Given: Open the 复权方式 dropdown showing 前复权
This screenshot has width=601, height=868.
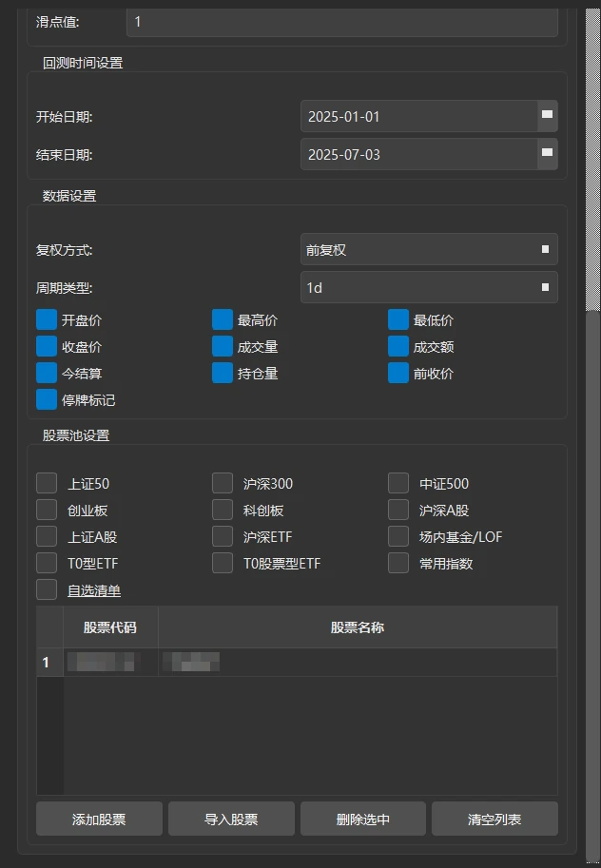Looking at the screenshot, I should (x=429, y=250).
